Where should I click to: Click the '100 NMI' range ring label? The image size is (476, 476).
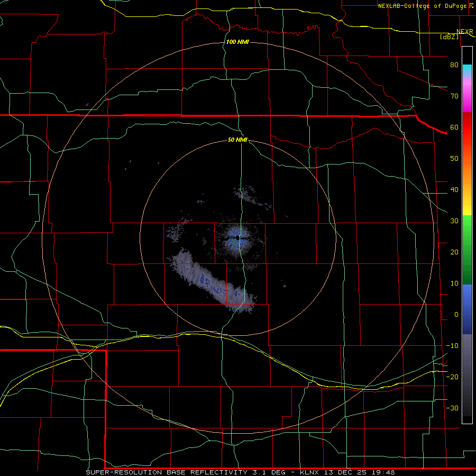[x=237, y=42]
